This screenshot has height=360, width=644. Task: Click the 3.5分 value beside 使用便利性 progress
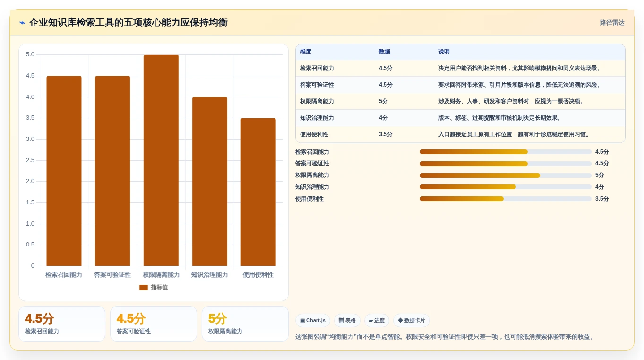click(x=602, y=199)
